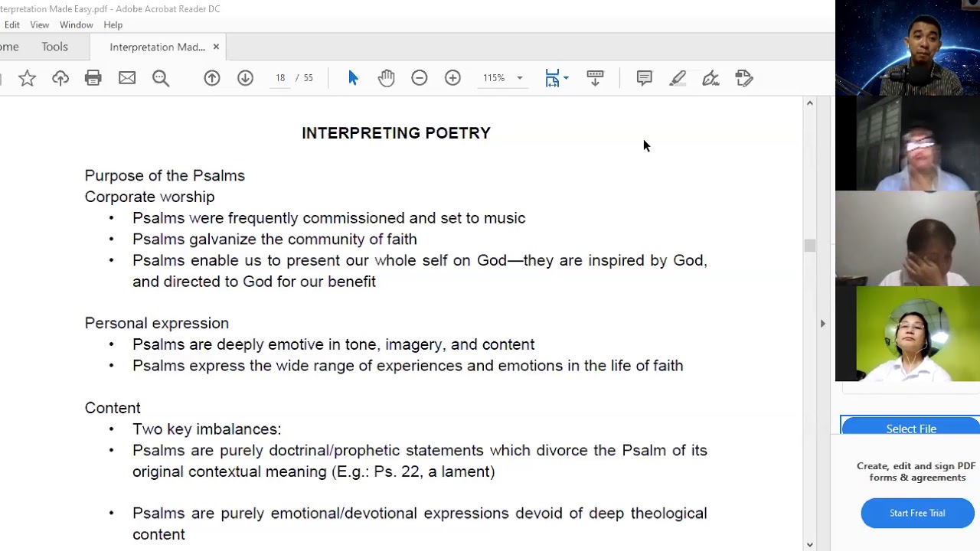Edit the current page number field
The image size is (980, 551).
280,78
